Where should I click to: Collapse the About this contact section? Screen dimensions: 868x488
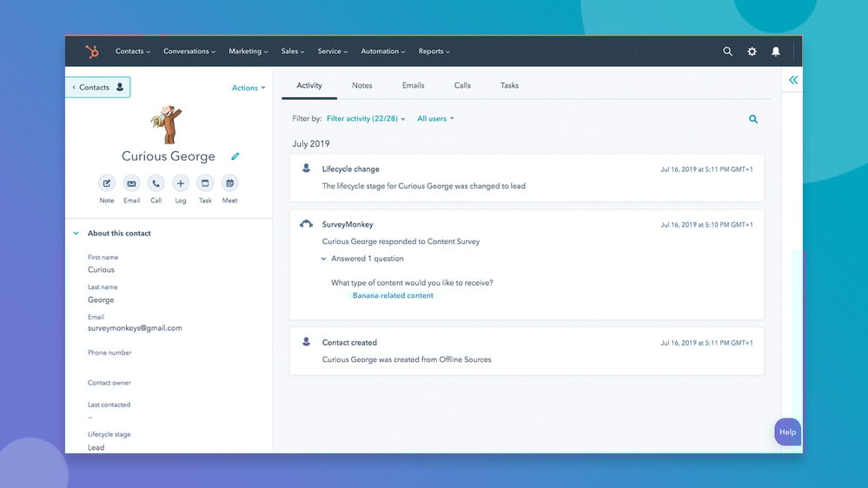pyautogui.click(x=76, y=234)
